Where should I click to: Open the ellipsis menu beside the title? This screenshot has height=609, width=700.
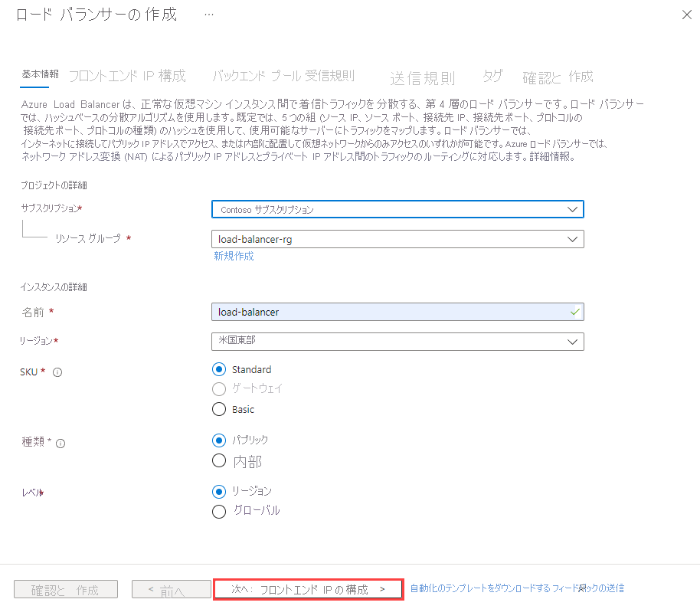(209, 15)
